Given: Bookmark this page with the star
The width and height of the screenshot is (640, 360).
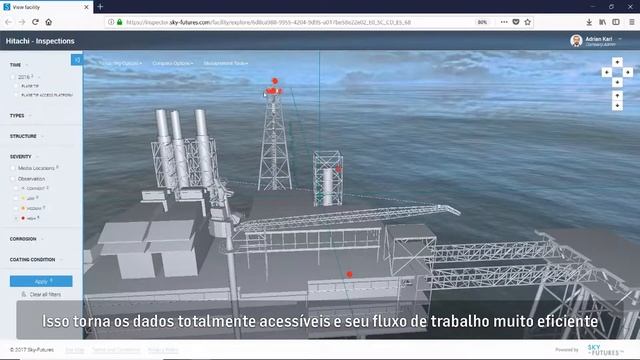Looking at the screenshot, I should pos(527,22).
